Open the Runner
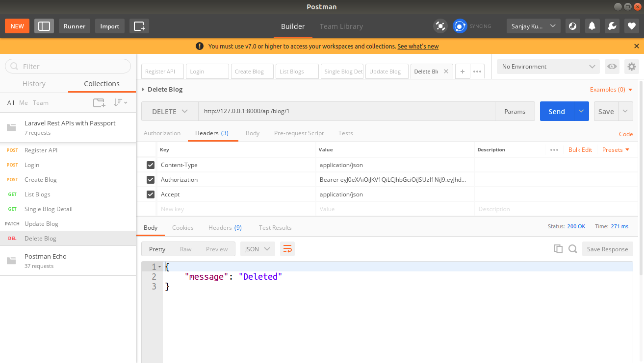Viewport: 644px width, 363px height. [75, 26]
